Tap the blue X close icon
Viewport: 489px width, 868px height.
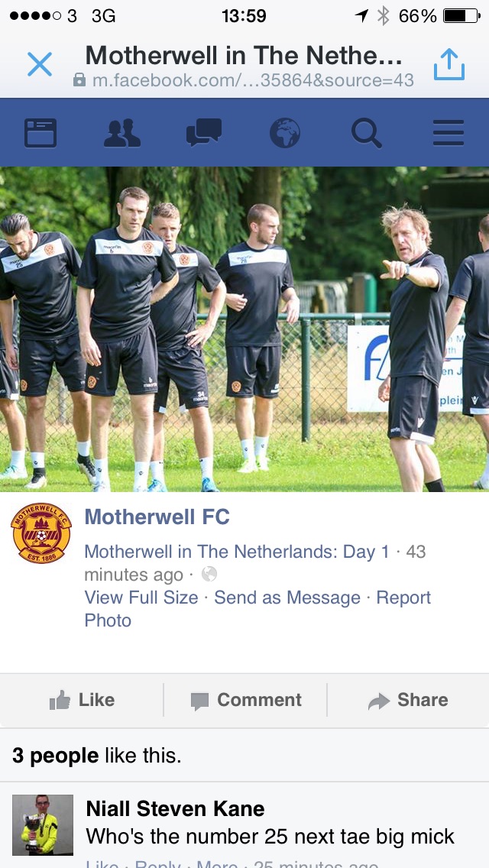(40, 64)
